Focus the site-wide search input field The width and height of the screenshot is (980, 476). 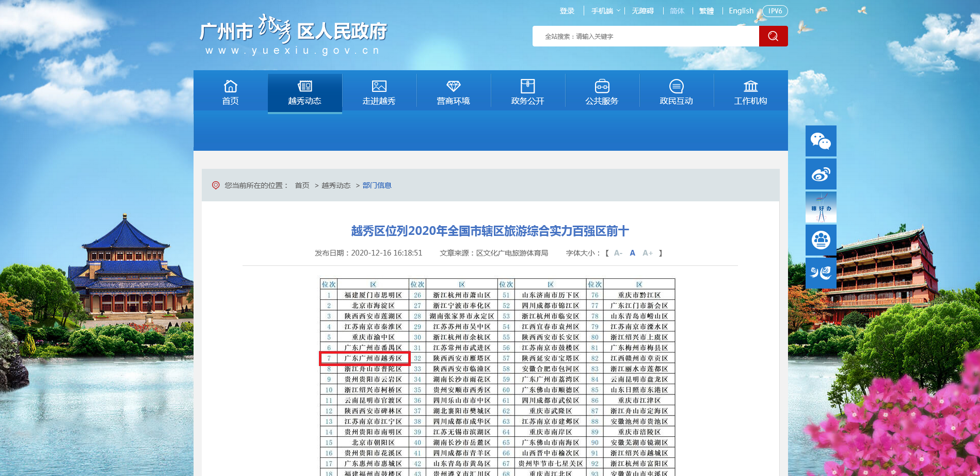click(x=645, y=36)
